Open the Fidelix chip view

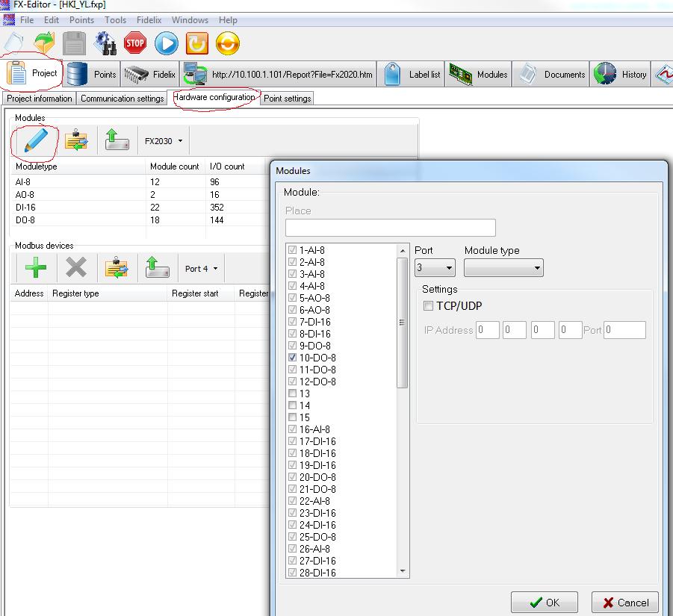tap(150, 74)
